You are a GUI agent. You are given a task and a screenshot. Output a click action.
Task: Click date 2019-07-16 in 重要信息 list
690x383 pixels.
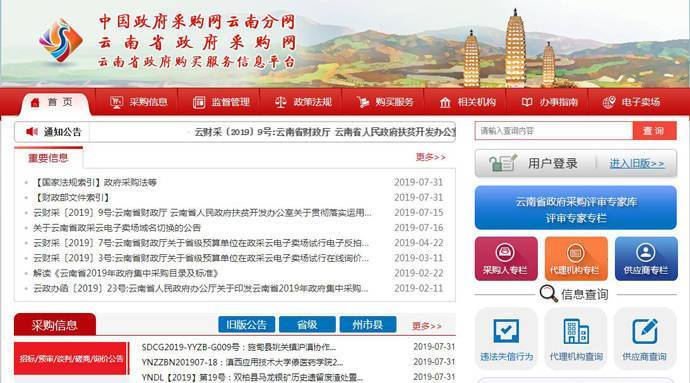point(418,228)
